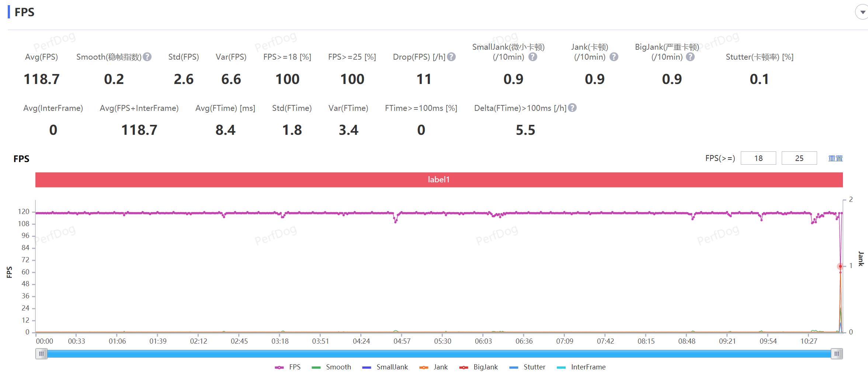The image size is (868, 379).
Task: Click left handle of time range slider
Action: click(x=41, y=354)
